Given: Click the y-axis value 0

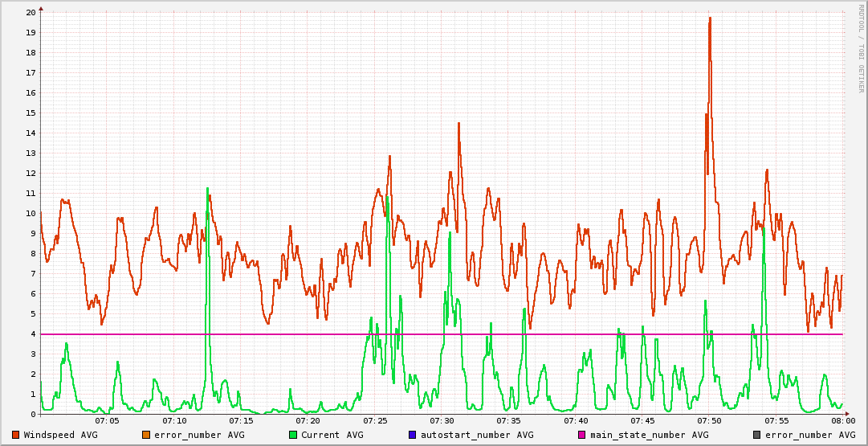Looking at the screenshot, I should pyautogui.click(x=33, y=415).
